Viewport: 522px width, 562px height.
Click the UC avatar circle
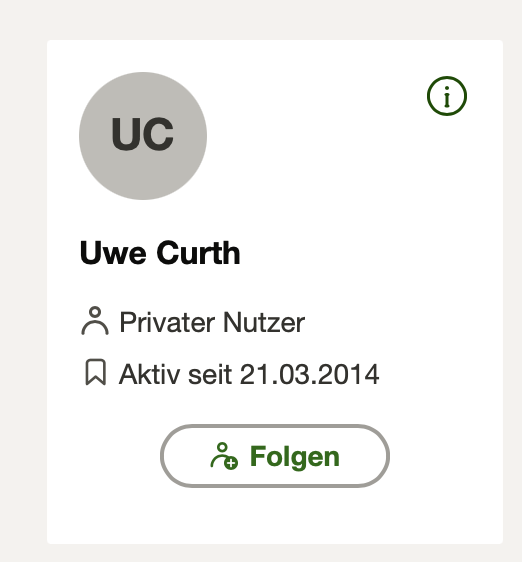click(143, 136)
